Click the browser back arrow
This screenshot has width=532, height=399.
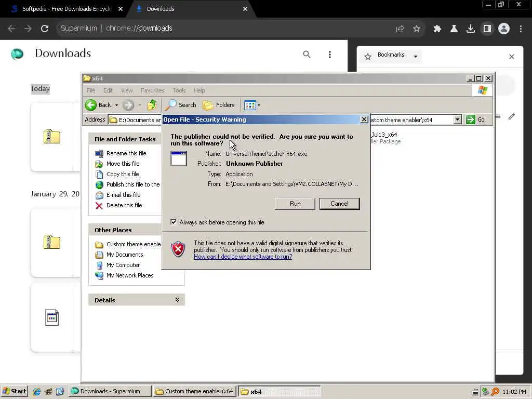point(11,29)
